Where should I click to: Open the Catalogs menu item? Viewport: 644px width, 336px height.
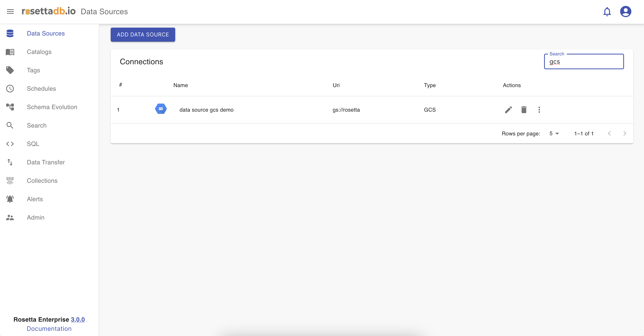39,52
